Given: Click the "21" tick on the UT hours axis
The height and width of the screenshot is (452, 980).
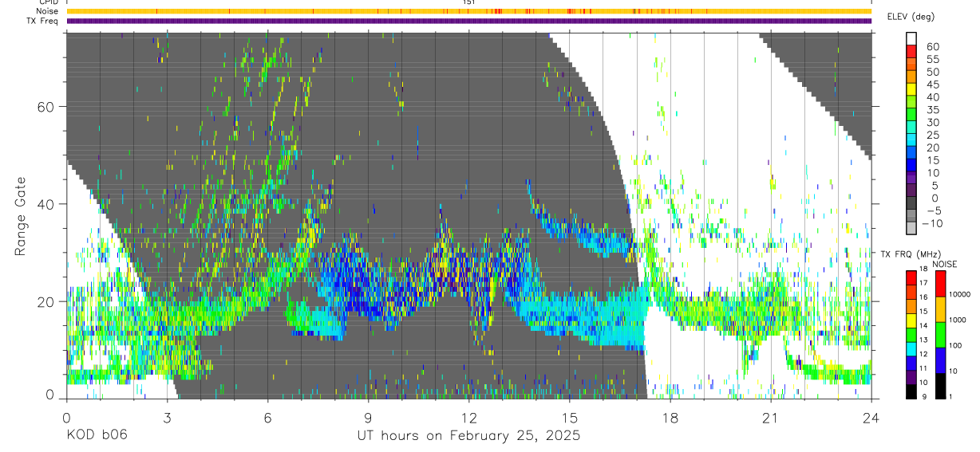Looking at the screenshot, I should pyautogui.click(x=771, y=417).
